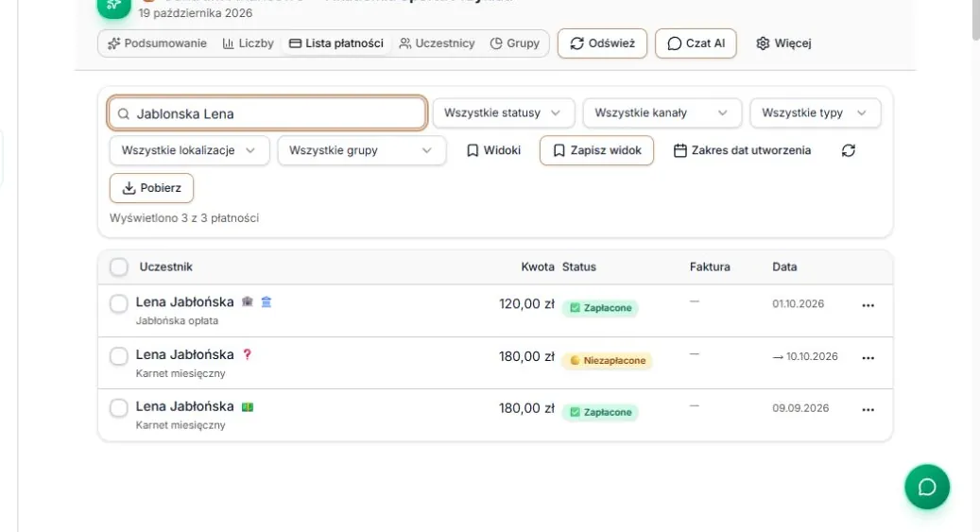This screenshot has width=980, height=532.
Task: Click the blue building icon in 120,00 zł row
Action: pyautogui.click(x=266, y=302)
